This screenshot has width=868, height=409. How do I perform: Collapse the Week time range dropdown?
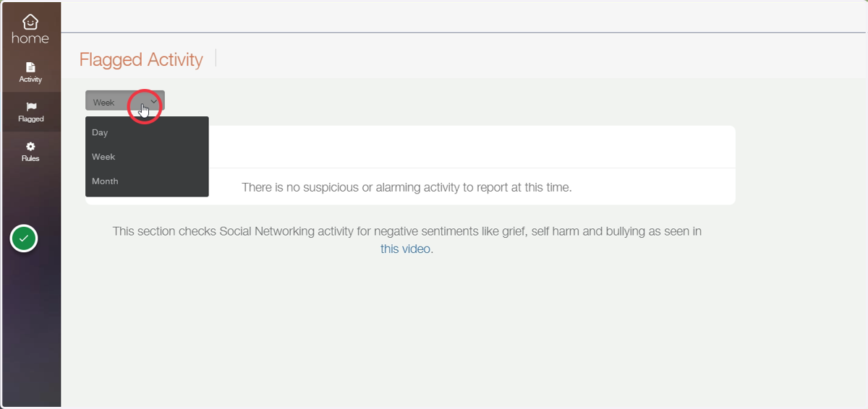click(125, 102)
